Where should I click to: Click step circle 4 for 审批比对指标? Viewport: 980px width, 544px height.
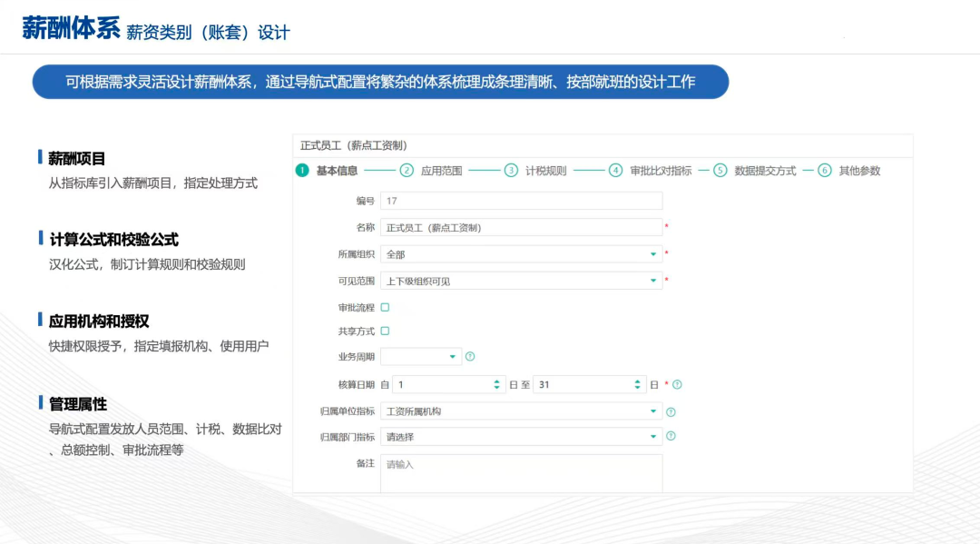[x=615, y=168]
